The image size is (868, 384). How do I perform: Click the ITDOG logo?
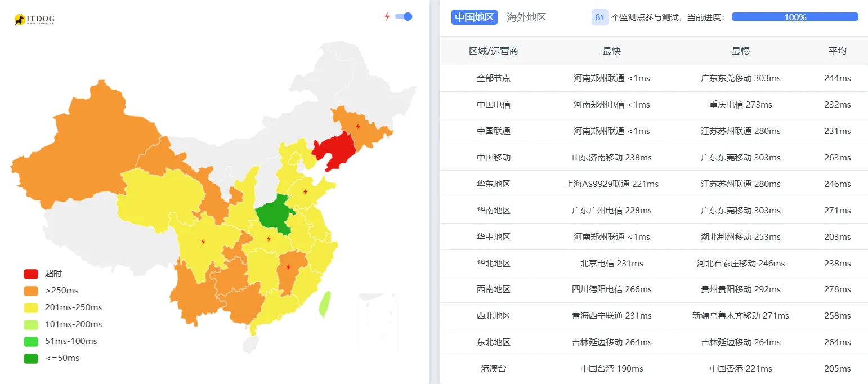34,20
